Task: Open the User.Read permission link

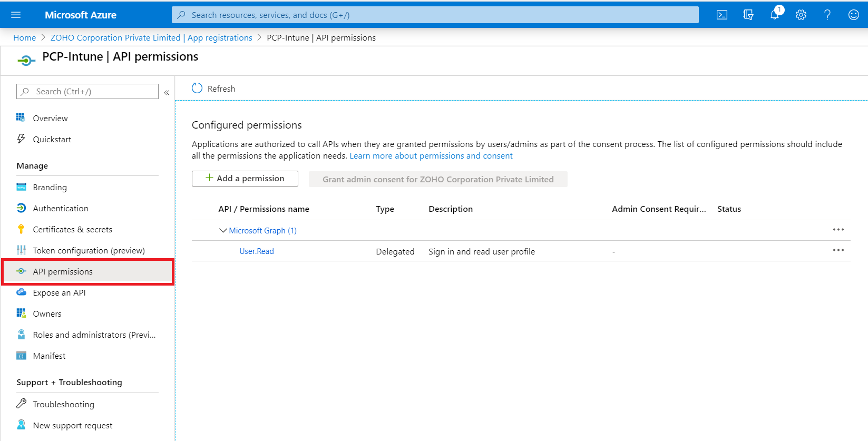Action: (x=257, y=251)
